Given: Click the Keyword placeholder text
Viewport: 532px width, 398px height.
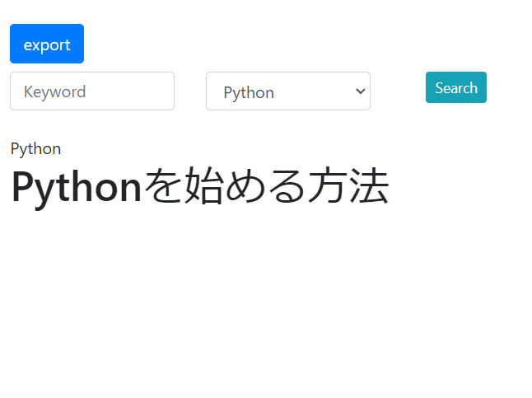Looking at the screenshot, I should click(55, 91).
